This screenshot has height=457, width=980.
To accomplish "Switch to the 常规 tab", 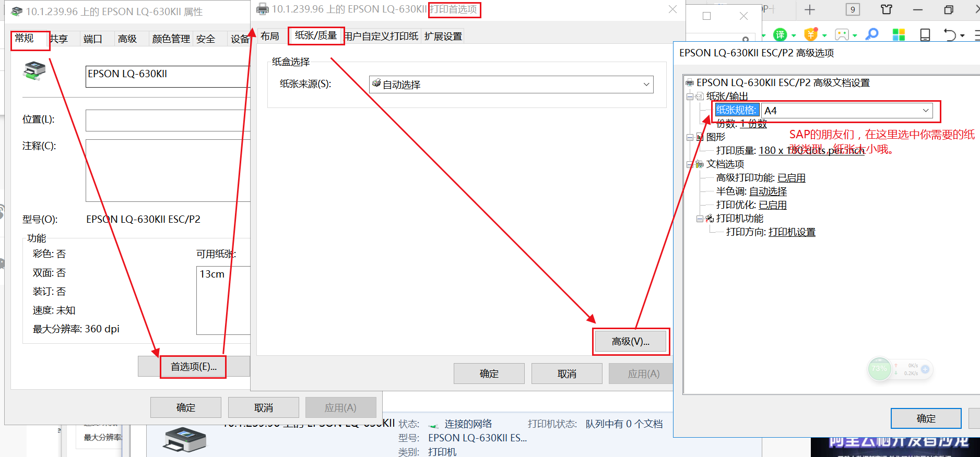I will tap(24, 38).
